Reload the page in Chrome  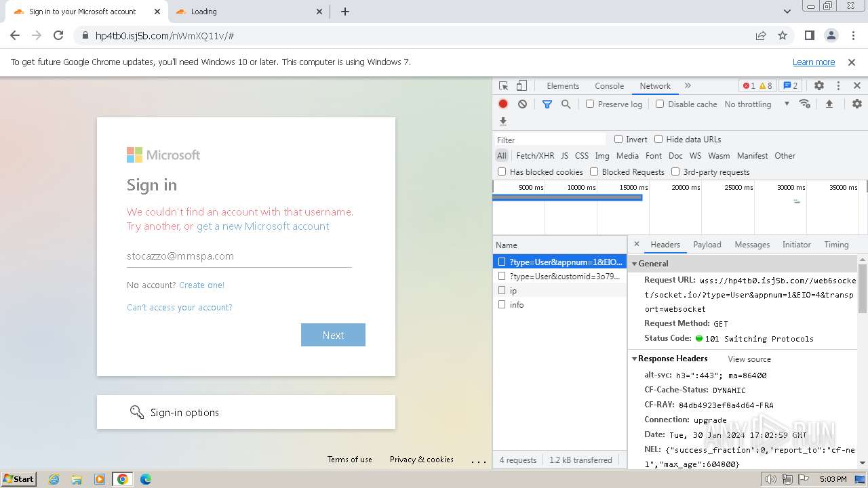pyautogui.click(x=58, y=35)
